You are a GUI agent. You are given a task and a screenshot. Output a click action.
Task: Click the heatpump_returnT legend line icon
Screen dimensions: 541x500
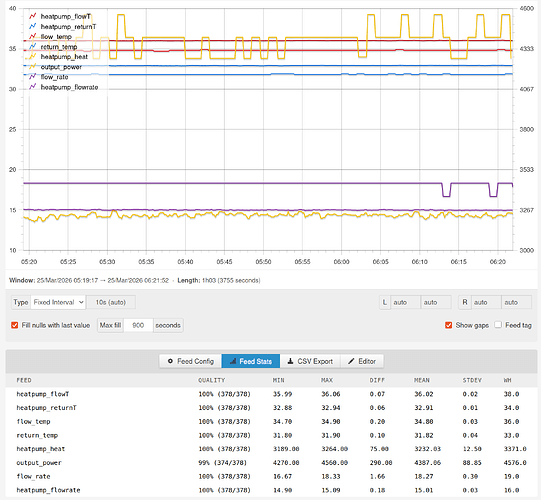click(33, 26)
